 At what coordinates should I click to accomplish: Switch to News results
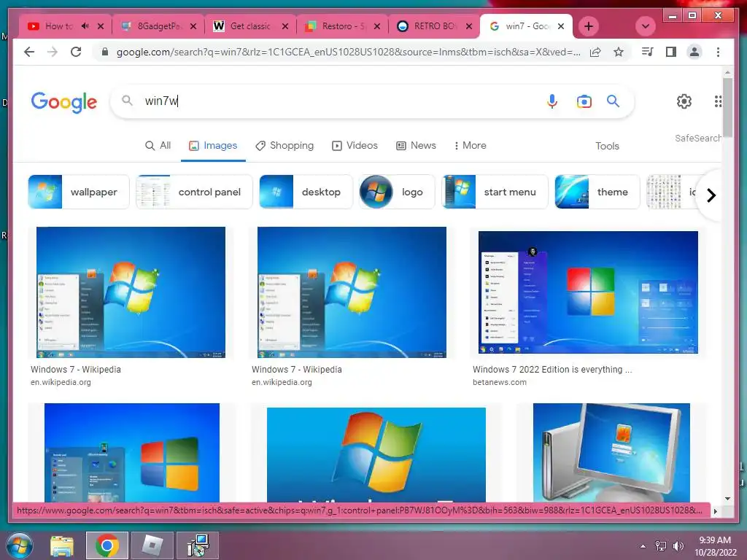tap(416, 145)
